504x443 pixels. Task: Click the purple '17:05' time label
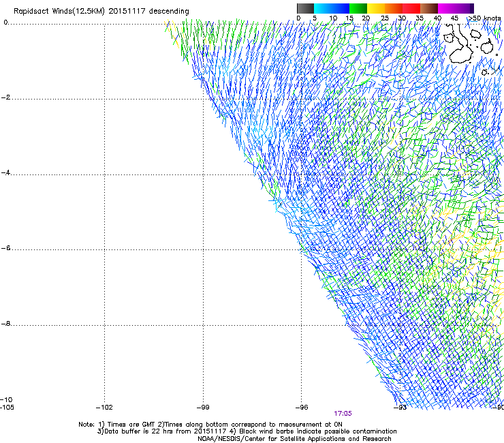pos(343,414)
